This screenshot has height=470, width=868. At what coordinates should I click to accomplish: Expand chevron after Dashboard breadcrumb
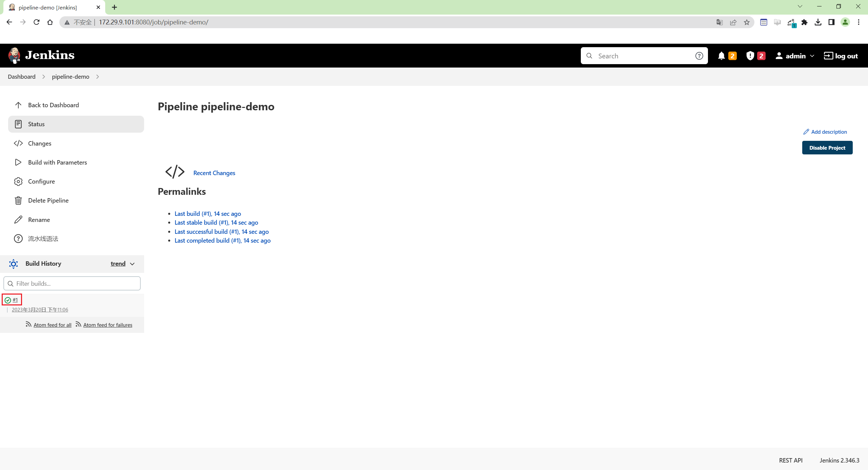(x=44, y=77)
